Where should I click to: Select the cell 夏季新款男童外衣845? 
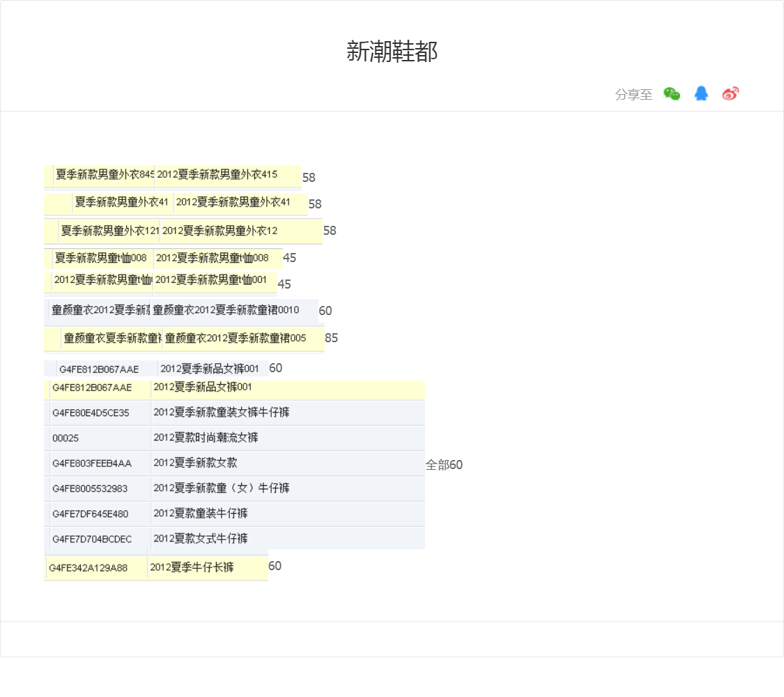point(105,174)
